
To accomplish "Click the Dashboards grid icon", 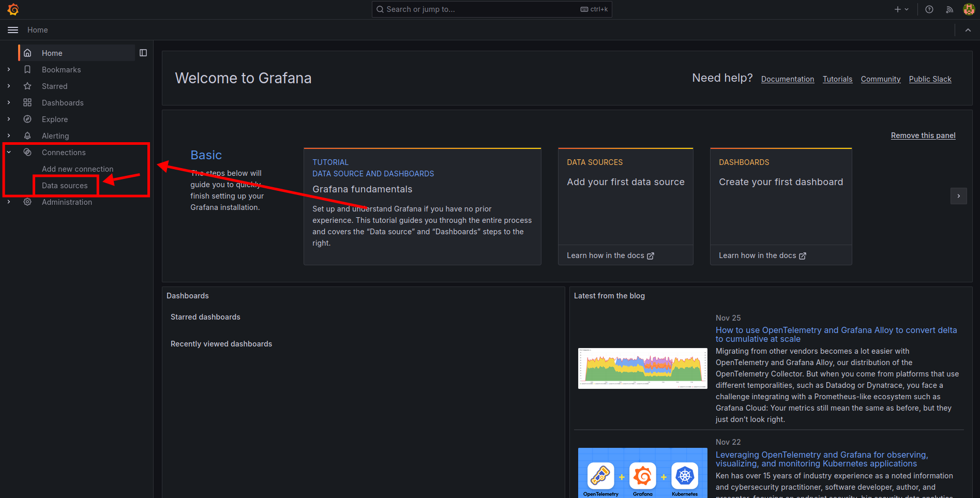I will point(27,102).
